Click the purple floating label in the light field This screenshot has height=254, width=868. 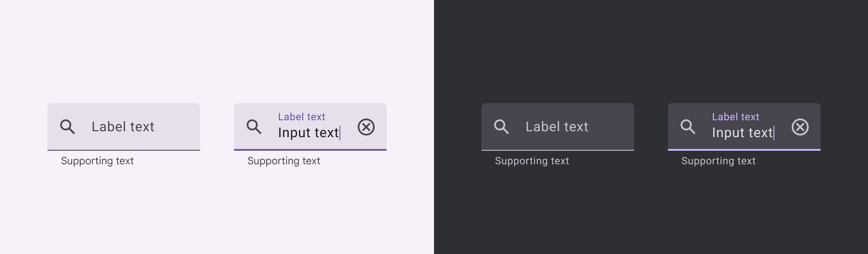pos(301,117)
